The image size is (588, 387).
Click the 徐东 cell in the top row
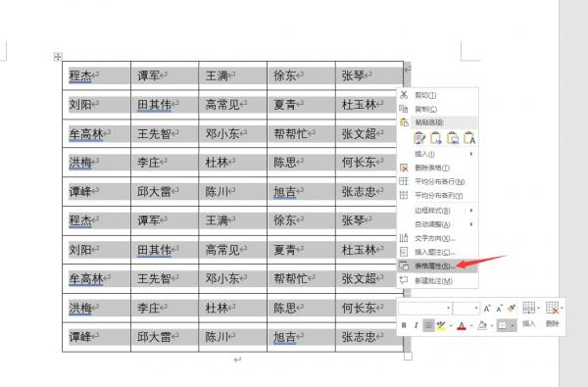[x=301, y=75]
